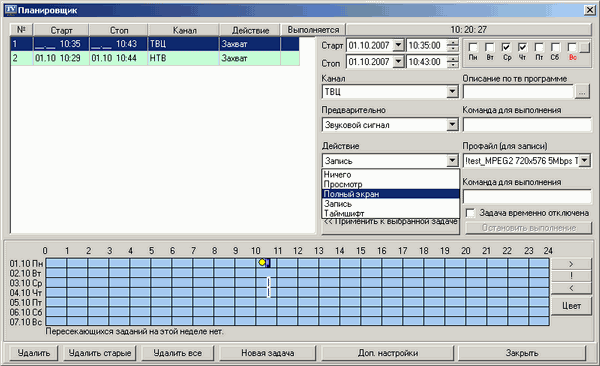Click the № column header
This screenshot has height=366, width=600.
pos(21,30)
